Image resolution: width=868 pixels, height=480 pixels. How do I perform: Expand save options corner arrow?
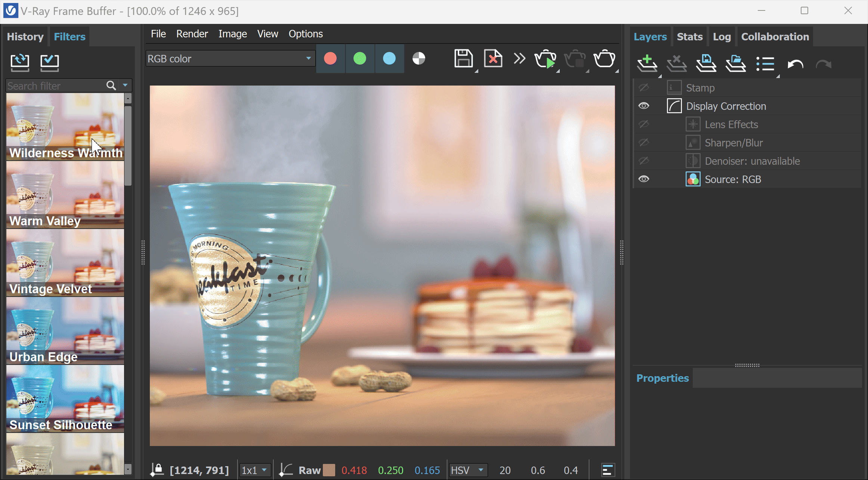pos(476,71)
